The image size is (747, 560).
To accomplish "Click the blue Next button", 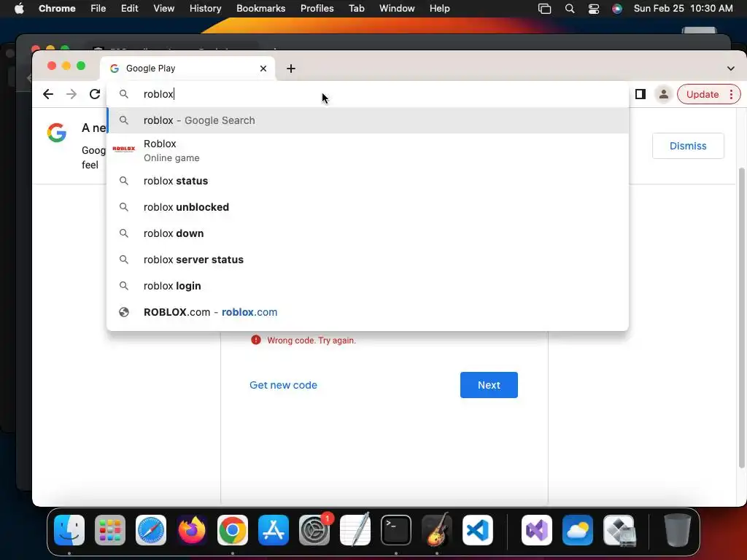I will pos(489,385).
